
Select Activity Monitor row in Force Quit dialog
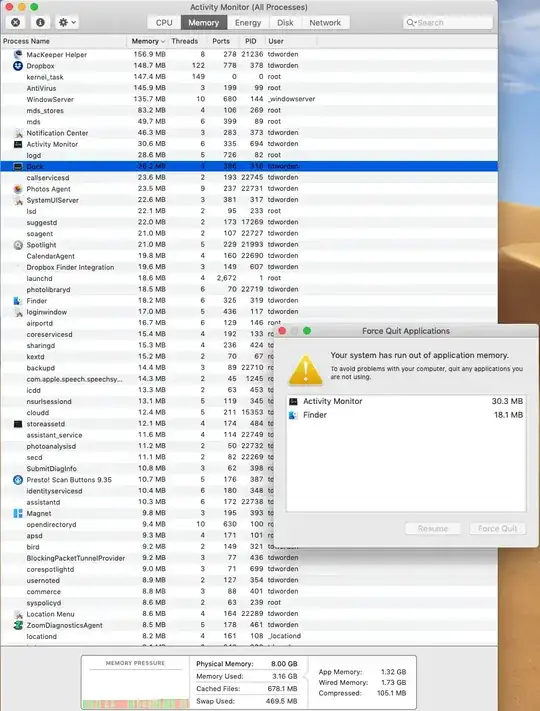406,401
